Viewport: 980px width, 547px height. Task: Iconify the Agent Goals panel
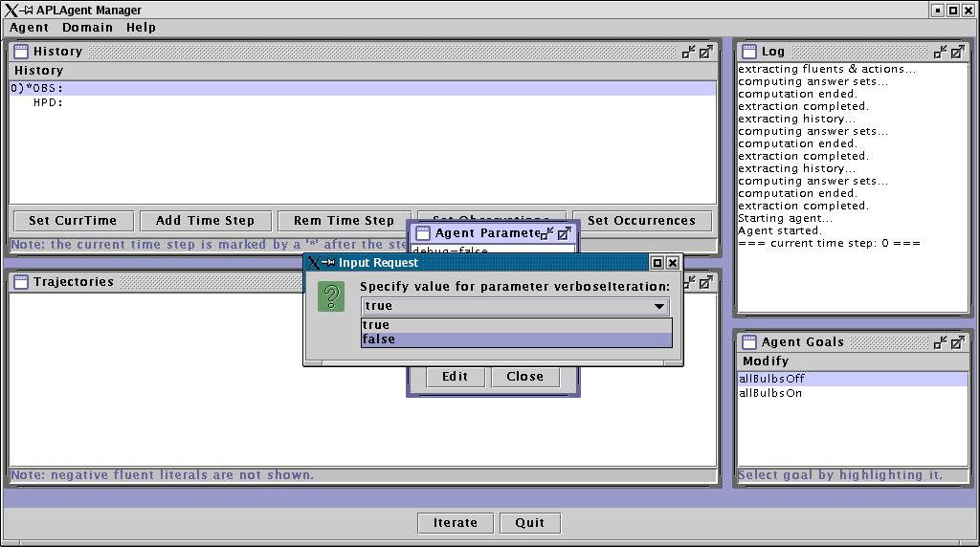941,342
